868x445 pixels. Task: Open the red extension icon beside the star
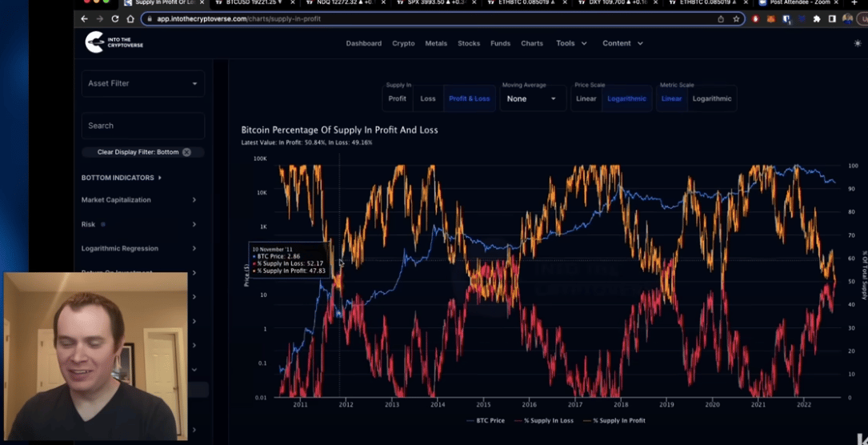click(x=756, y=19)
